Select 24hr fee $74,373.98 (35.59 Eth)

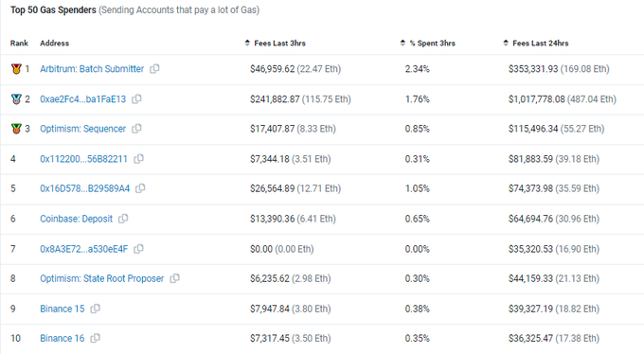pos(554,188)
